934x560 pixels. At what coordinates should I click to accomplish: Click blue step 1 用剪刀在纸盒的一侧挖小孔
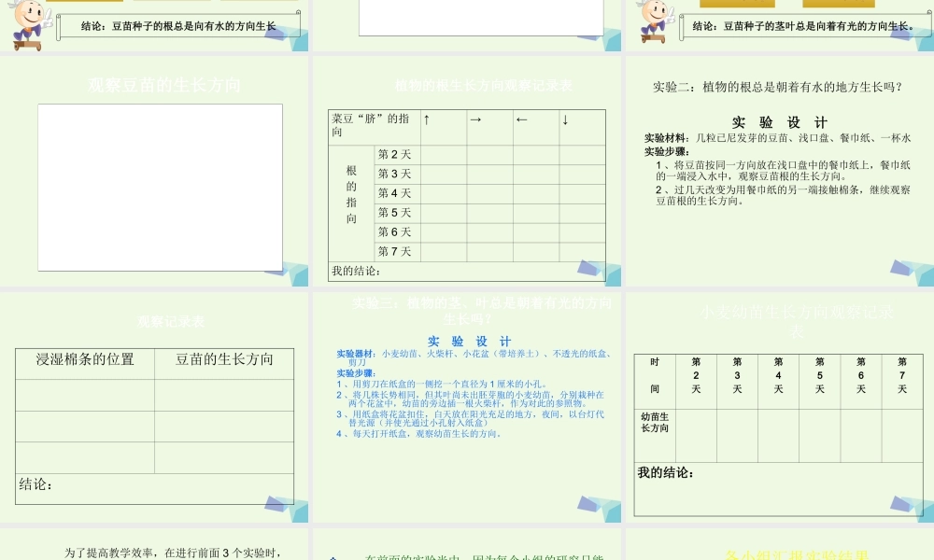click(x=442, y=384)
